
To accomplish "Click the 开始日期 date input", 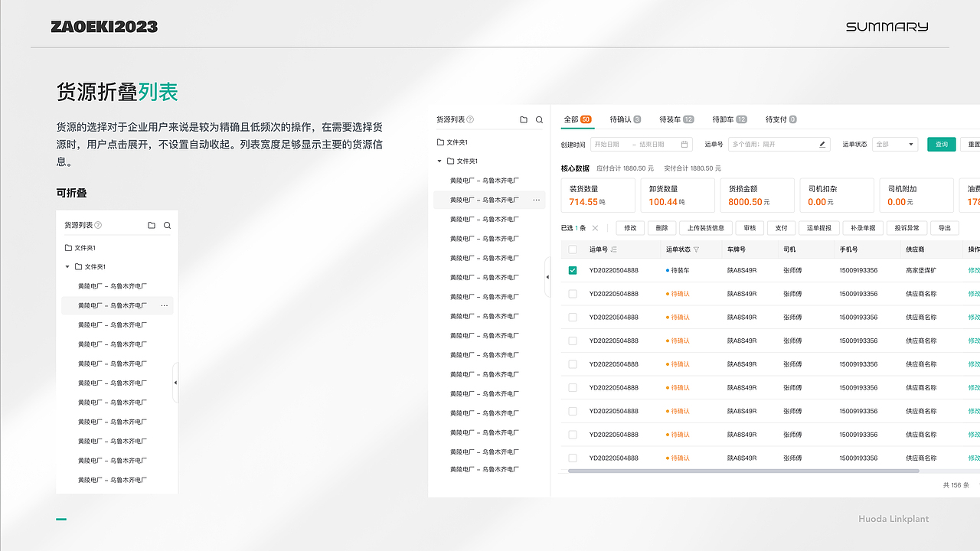I will click(x=607, y=144).
